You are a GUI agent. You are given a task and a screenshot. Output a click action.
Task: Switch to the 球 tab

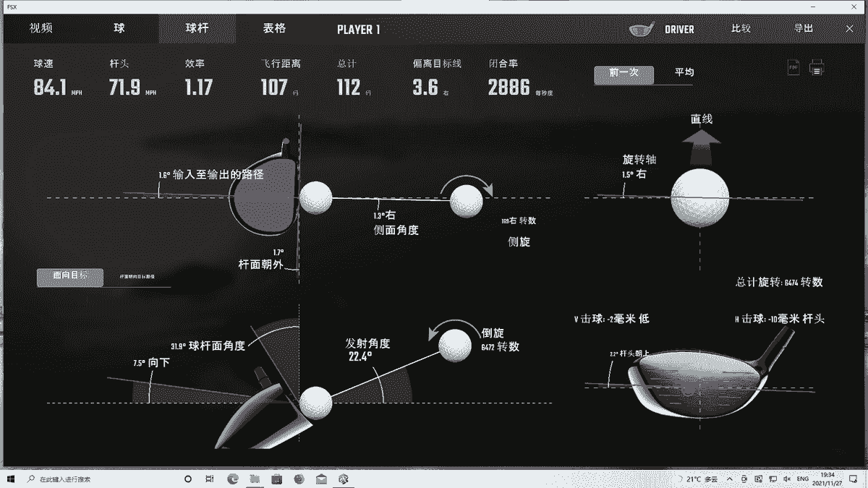(x=119, y=29)
